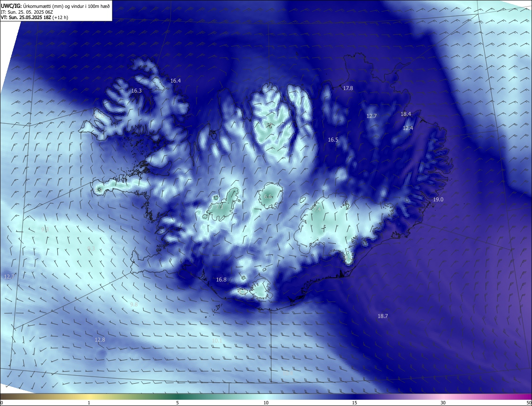Click the 12.8 value label

point(100,340)
